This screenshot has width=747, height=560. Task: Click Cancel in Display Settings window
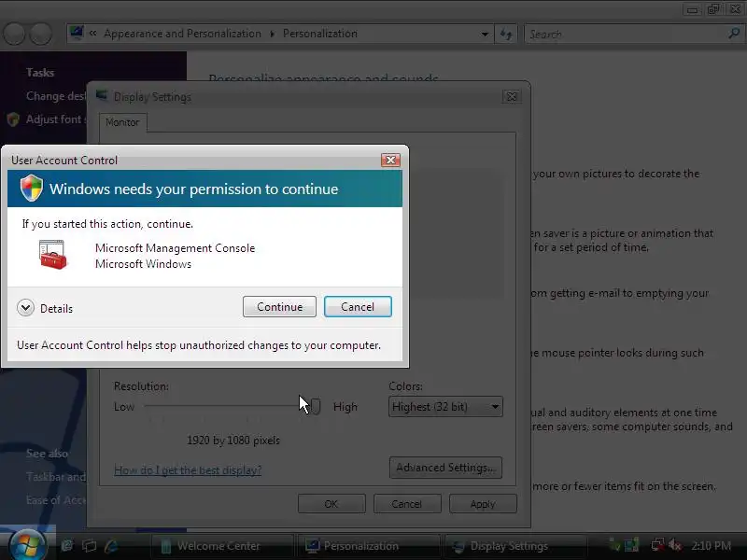click(407, 504)
